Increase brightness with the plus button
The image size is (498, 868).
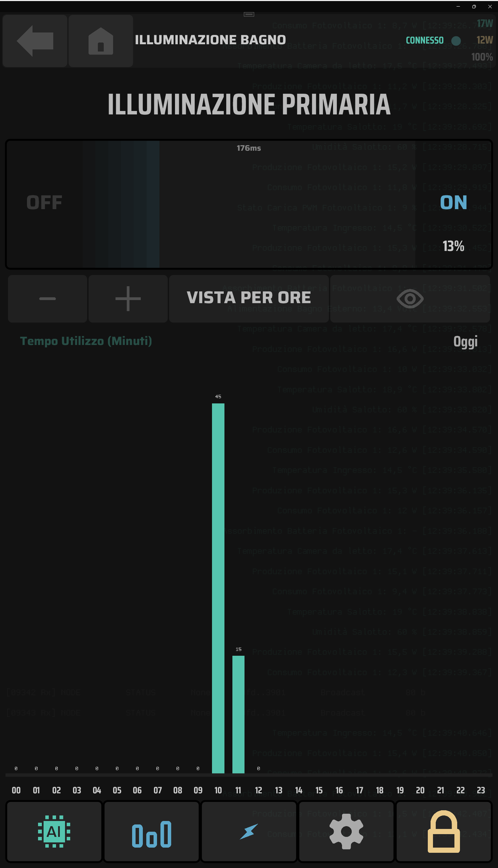[x=128, y=299]
